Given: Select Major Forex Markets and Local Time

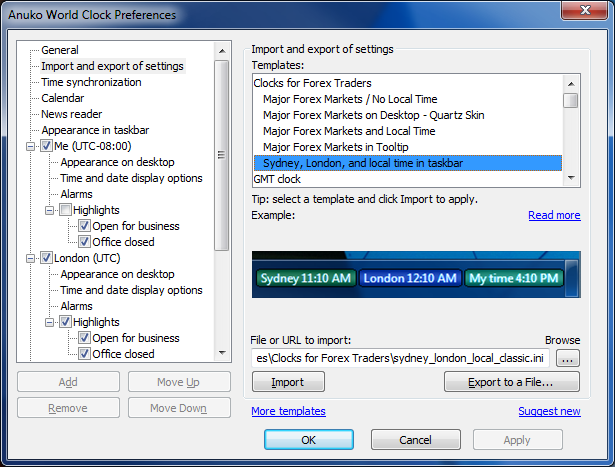Looking at the screenshot, I should coord(408,131).
